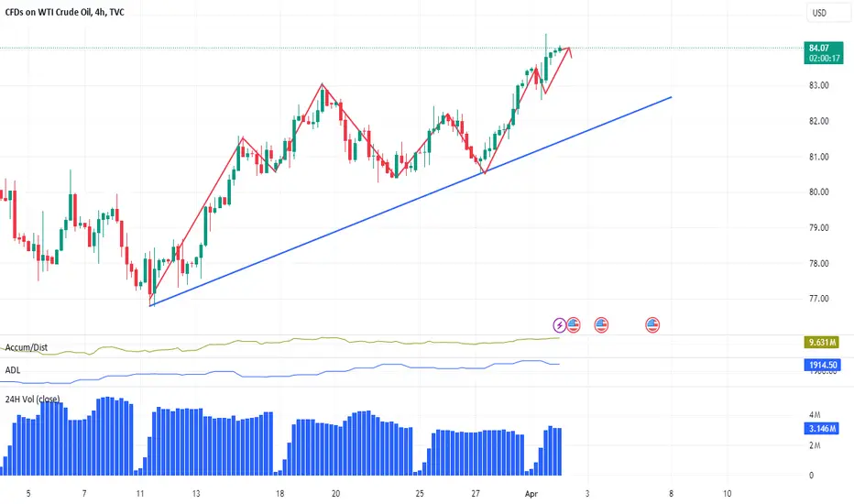
Task: Click the 3.146M volume value tag
Action: click(x=822, y=428)
